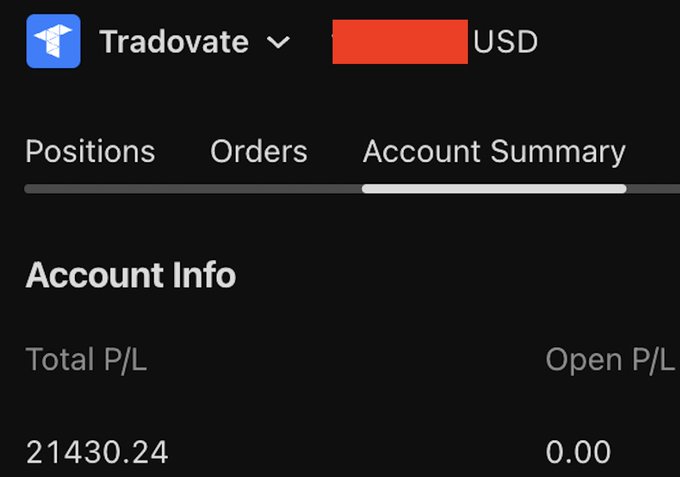Click the Total P/L label

86,360
